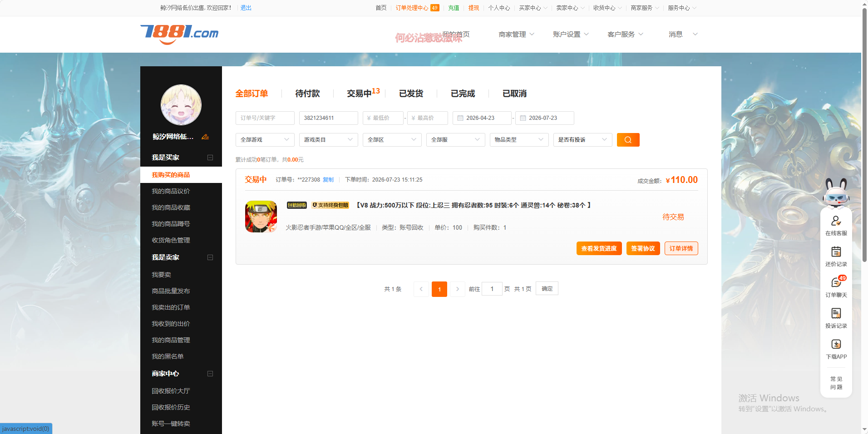The height and width of the screenshot is (434, 868).
Task: Click page number 1 button
Action: (x=439, y=289)
